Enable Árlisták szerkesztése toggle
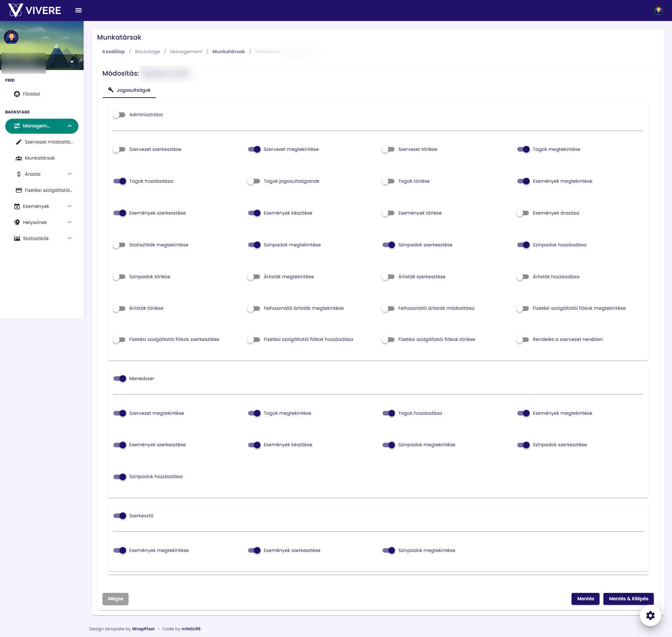 click(388, 277)
